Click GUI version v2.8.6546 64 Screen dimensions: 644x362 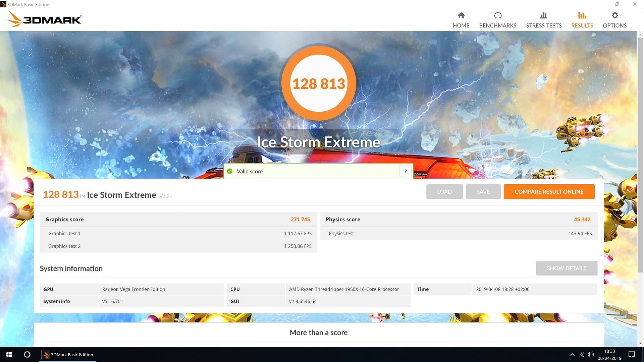coord(303,301)
